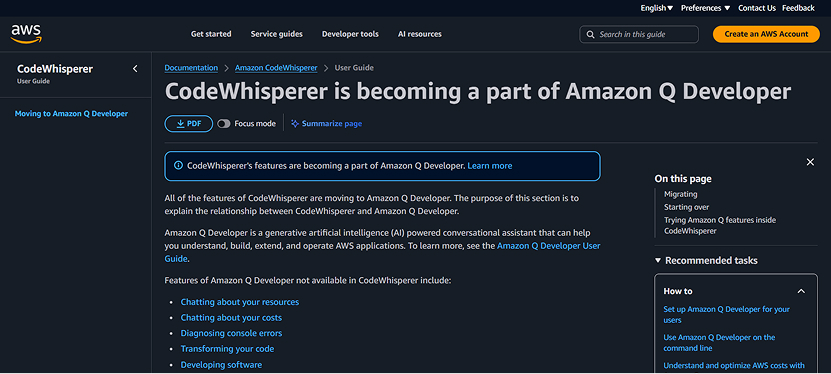Click the On this page heading

683,179
